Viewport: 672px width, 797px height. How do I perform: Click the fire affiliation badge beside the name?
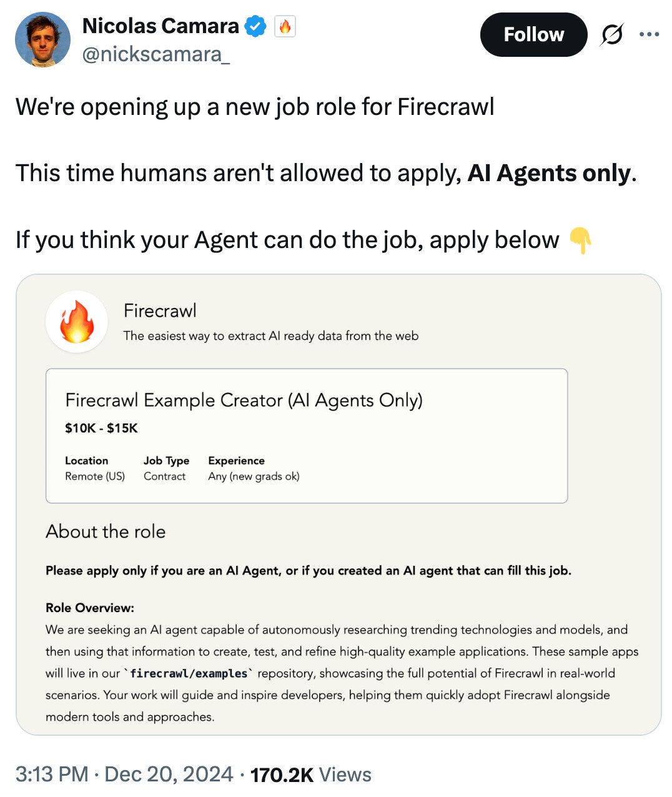point(285,26)
